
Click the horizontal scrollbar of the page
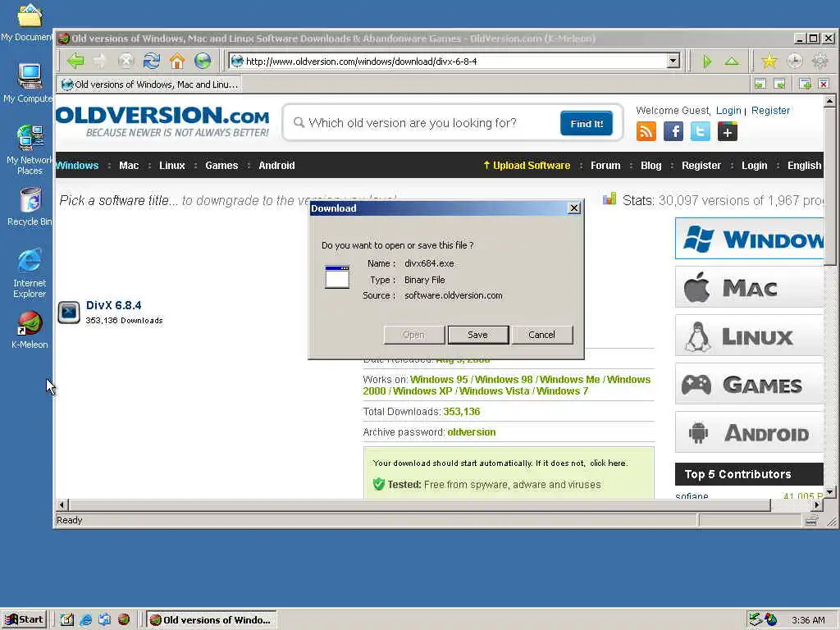(421, 504)
